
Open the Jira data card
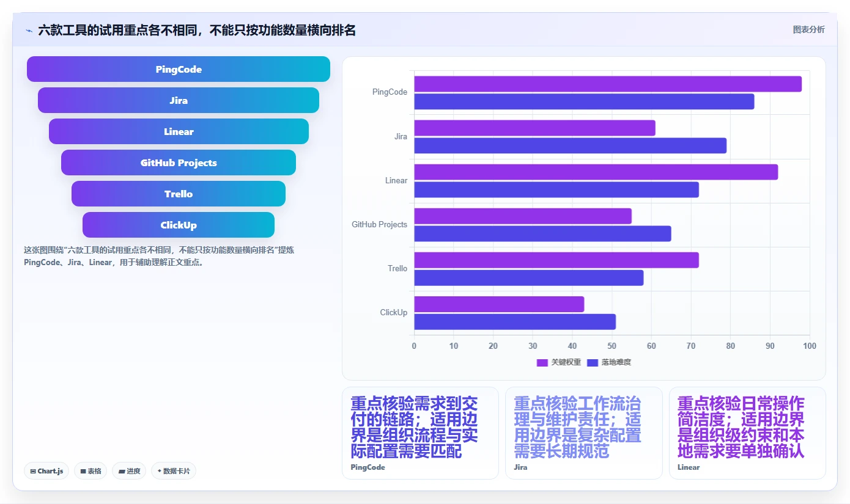584,433
